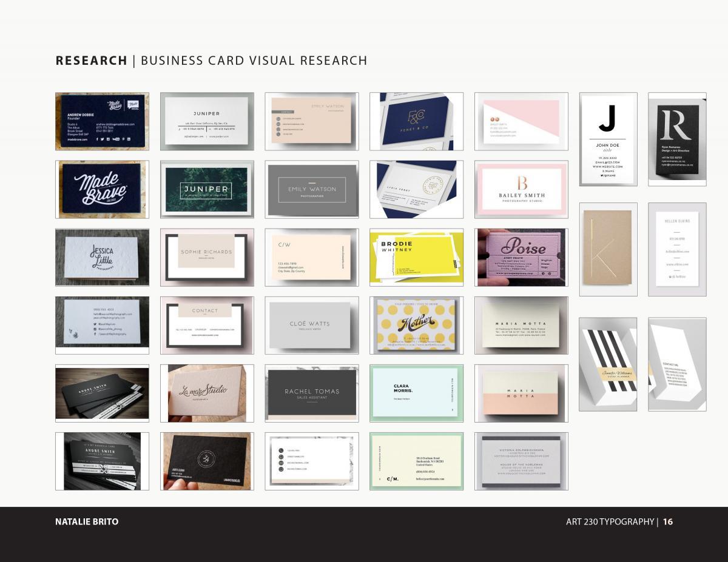This screenshot has height=562, width=728.
Task: Select the yellow Brodie Whitney card
Action: 416,257
